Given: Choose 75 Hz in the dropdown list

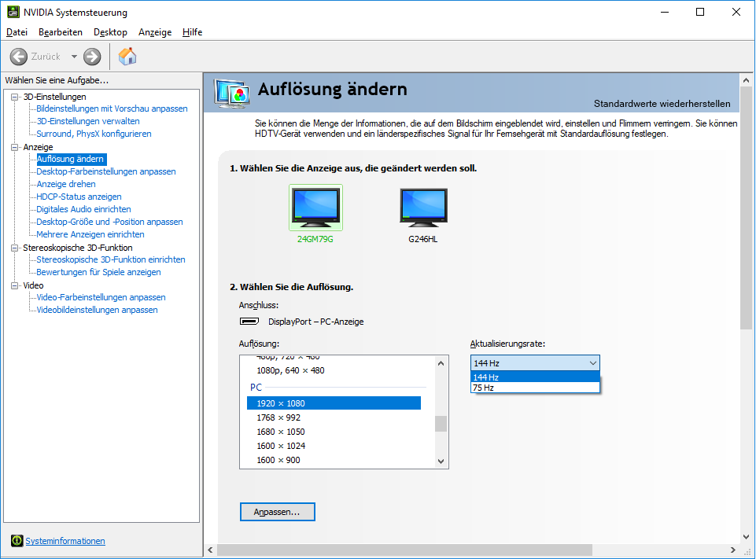Looking at the screenshot, I should click(535, 388).
